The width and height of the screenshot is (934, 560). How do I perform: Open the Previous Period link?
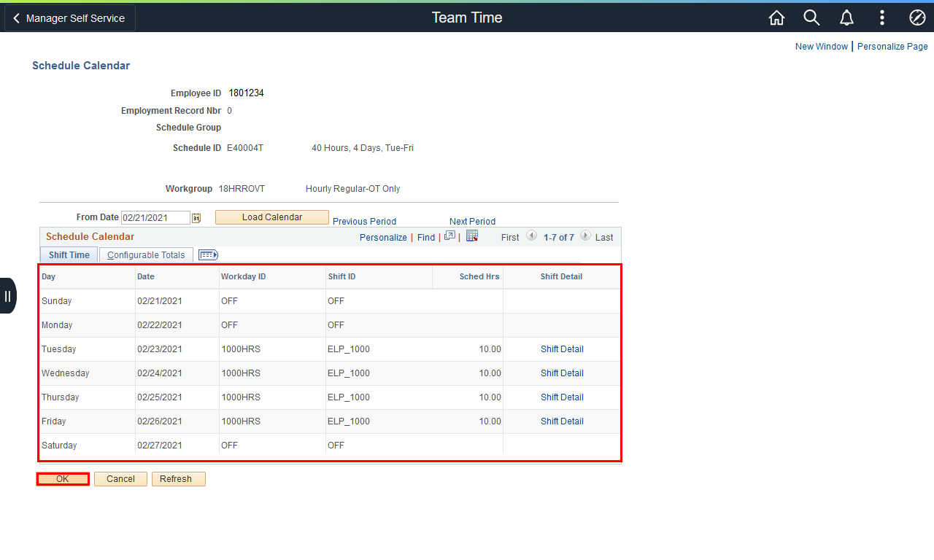pos(364,222)
